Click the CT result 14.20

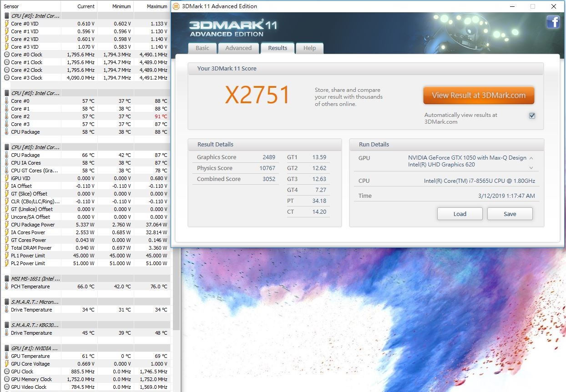319,212
